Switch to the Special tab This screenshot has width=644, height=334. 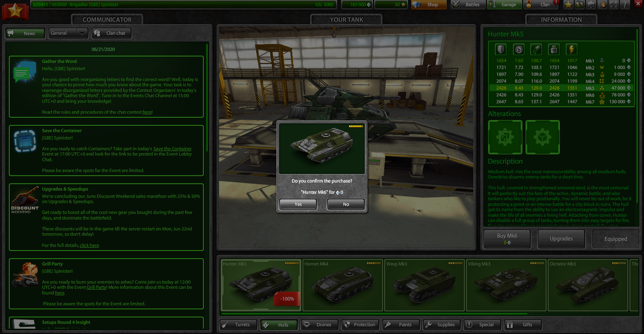click(482, 324)
